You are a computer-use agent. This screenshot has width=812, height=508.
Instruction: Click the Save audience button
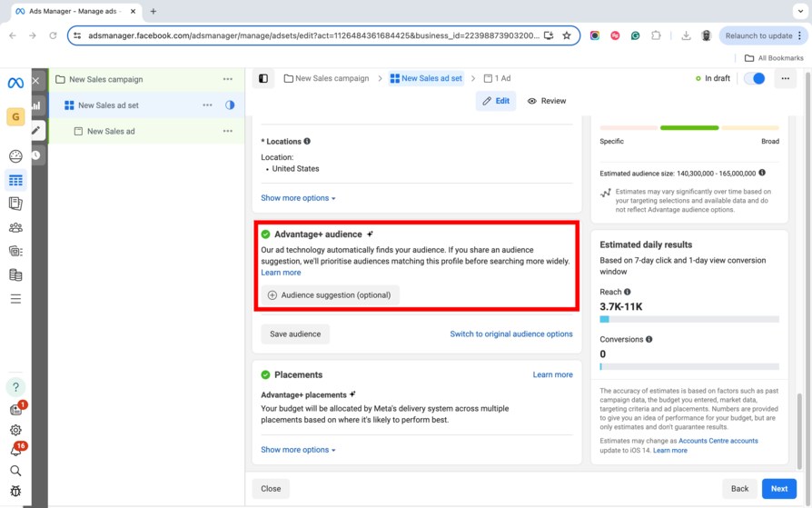click(x=295, y=334)
